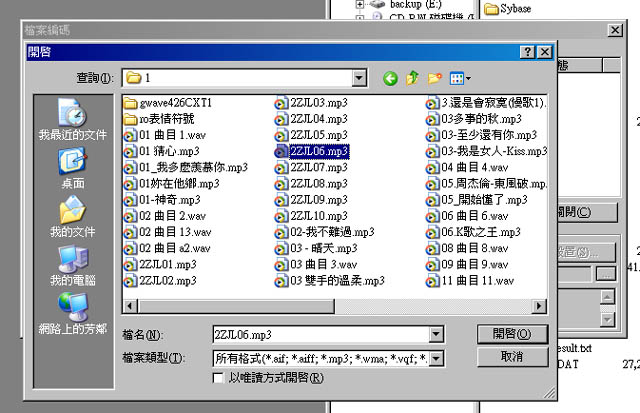Select the gwave426CXT1 folder
Screen dimensions: 640x413
(x=168, y=103)
